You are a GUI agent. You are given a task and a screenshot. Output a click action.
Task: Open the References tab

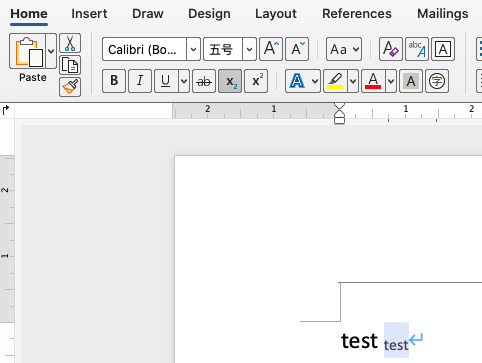click(357, 14)
